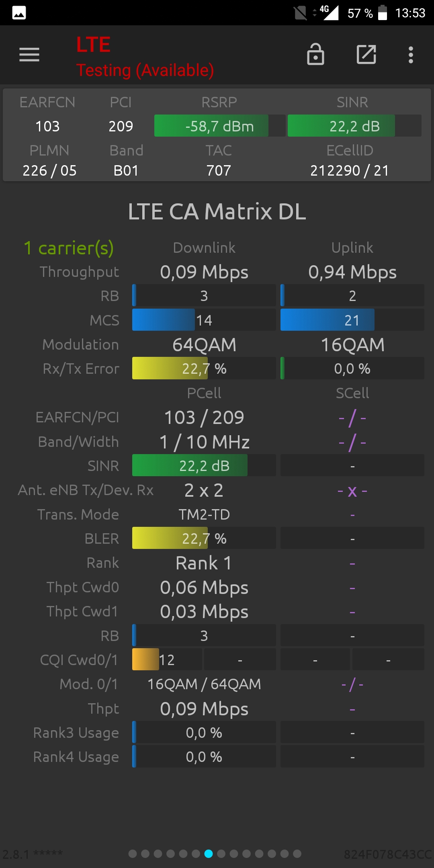Viewport: 434px width, 868px height.
Task: Tap the top SINR 22,2 dB bar
Action: pyautogui.click(x=354, y=126)
